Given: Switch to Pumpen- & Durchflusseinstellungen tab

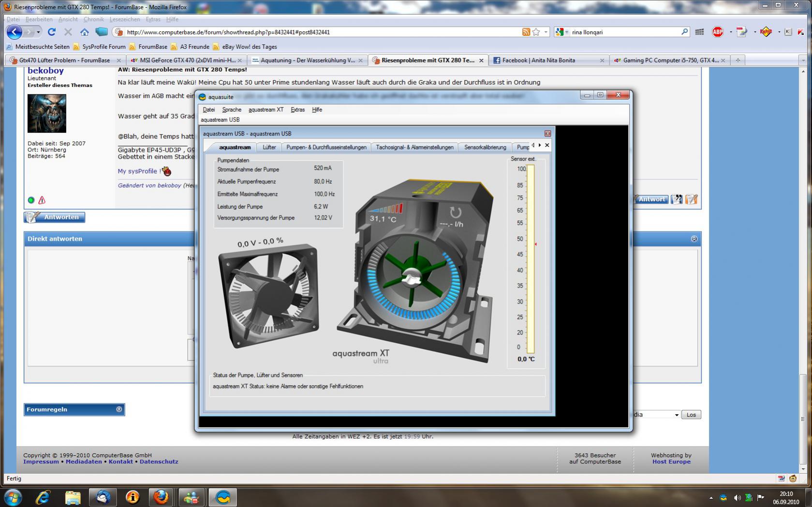Looking at the screenshot, I should (x=326, y=147).
